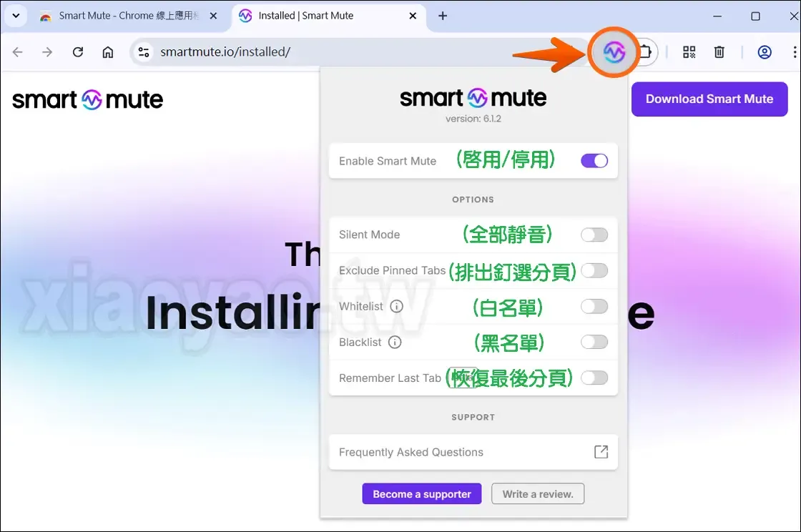Open the home page button

(108, 52)
